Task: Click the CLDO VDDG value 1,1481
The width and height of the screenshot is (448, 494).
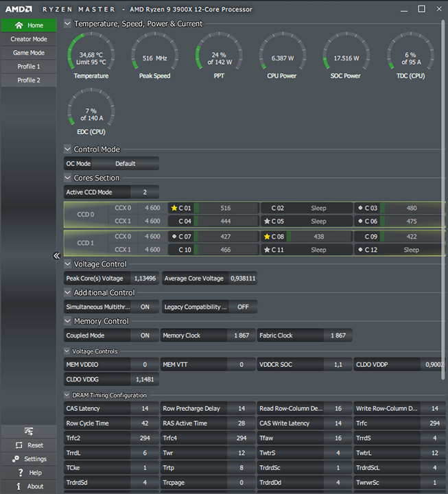Action: click(x=145, y=379)
